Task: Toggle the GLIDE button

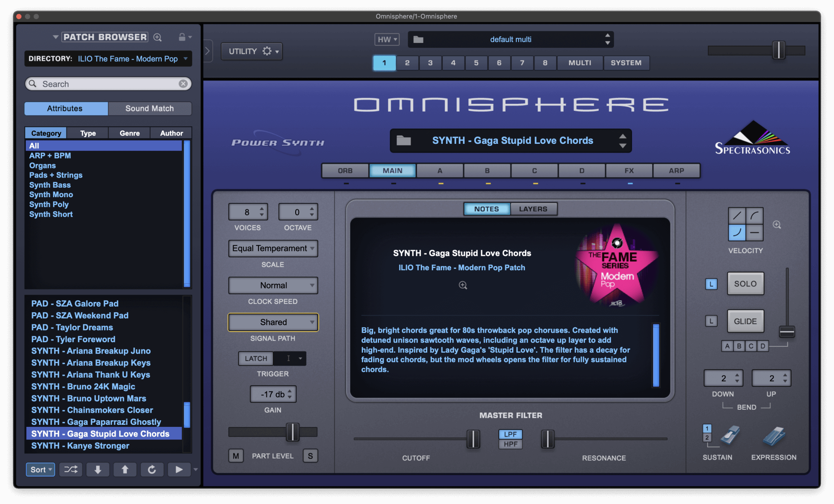Action: click(745, 321)
